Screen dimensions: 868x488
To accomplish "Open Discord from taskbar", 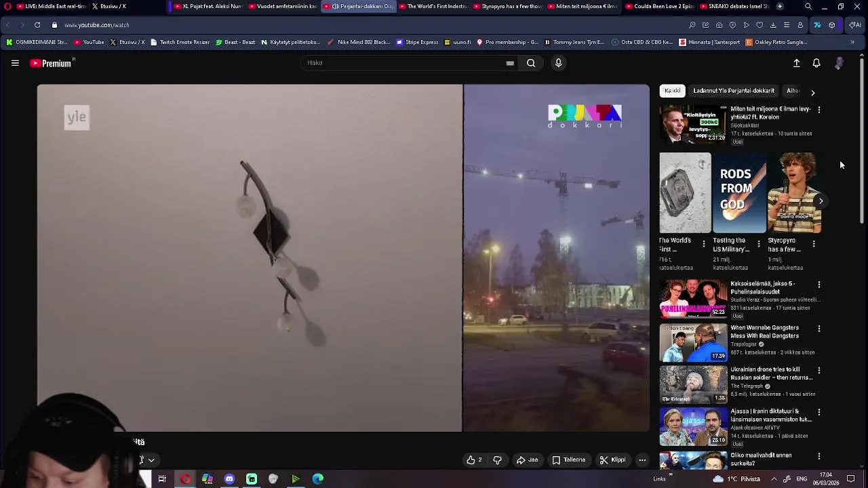I will (x=229, y=479).
